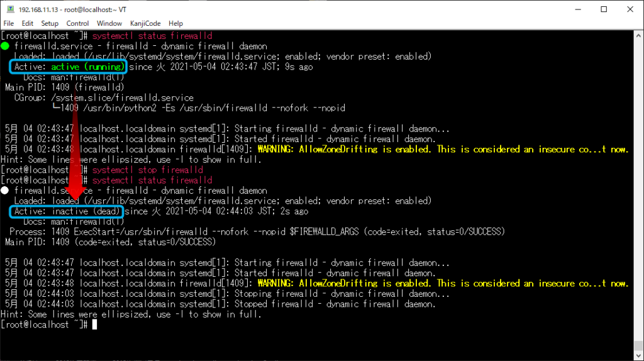Open the File menu
Viewport: 644px width, 361px height.
[9, 23]
